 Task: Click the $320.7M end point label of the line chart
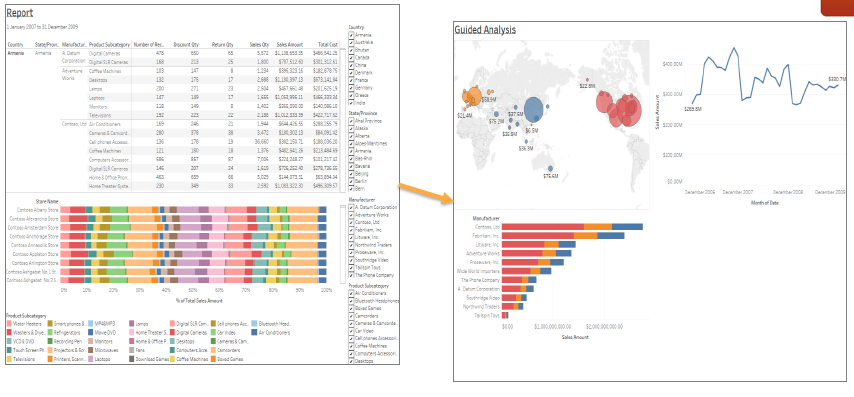[x=837, y=79]
